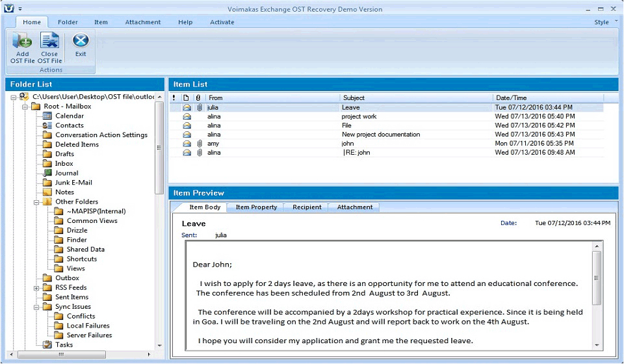This screenshot has width=624, height=364.
Task: Open the Help ribbon tab
Action: pyautogui.click(x=185, y=22)
